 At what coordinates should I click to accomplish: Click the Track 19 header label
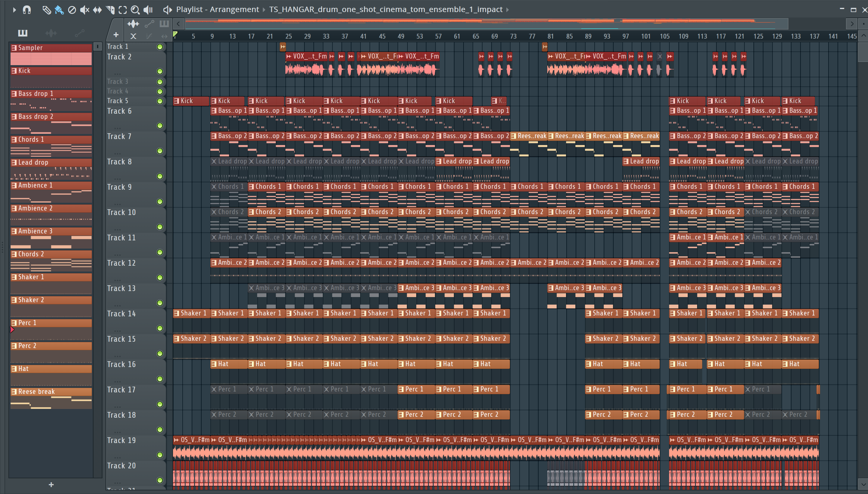tap(121, 440)
